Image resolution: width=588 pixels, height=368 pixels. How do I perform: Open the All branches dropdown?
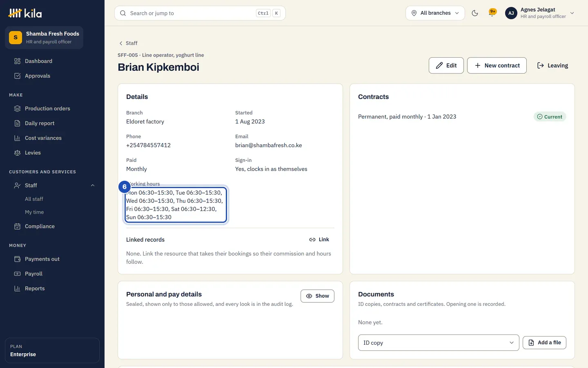tap(435, 13)
